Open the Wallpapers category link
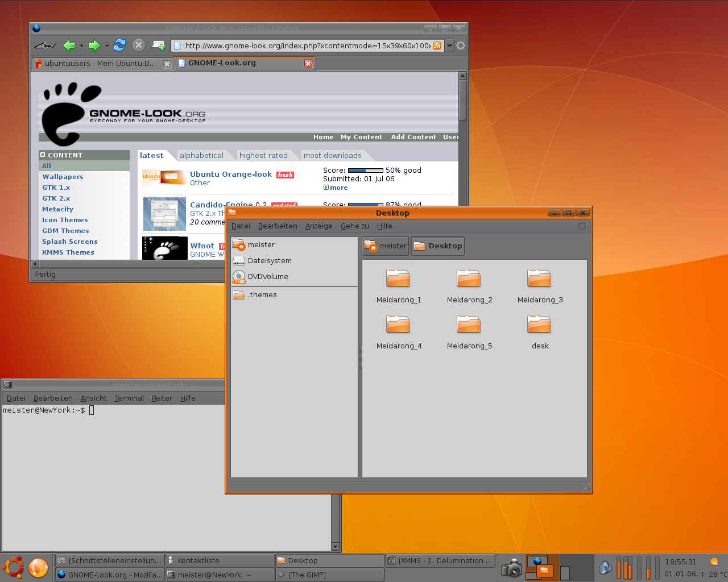This screenshot has height=582, width=728. pyautogui.click(x=63, y=177)
